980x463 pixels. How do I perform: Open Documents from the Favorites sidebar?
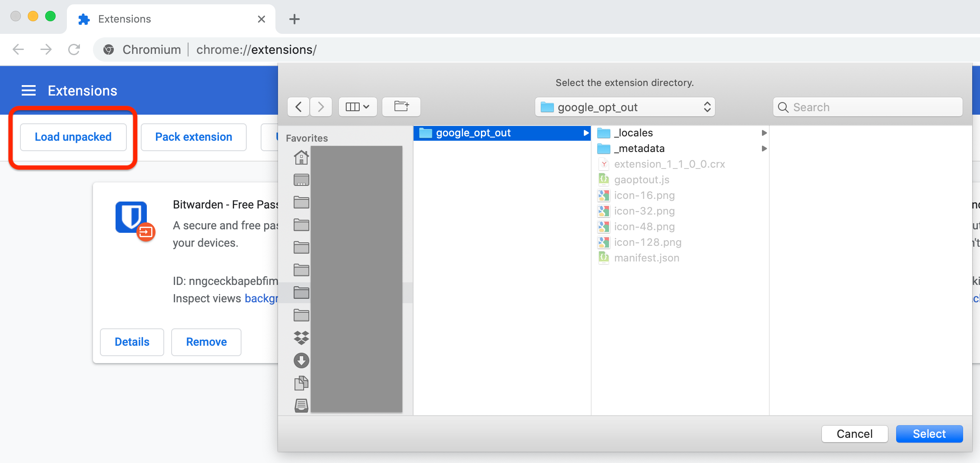pos(301,383)
